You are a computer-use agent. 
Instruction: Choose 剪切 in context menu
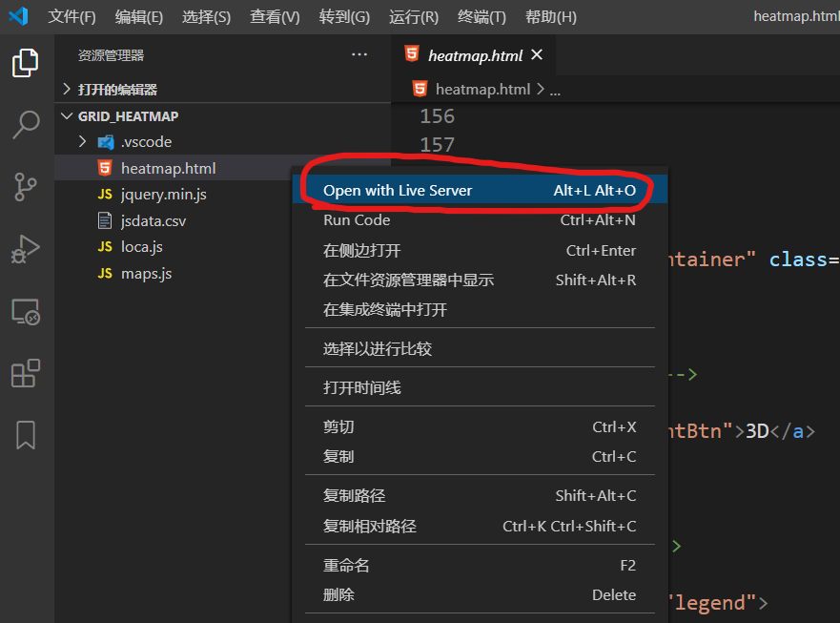tap(480, 426)
